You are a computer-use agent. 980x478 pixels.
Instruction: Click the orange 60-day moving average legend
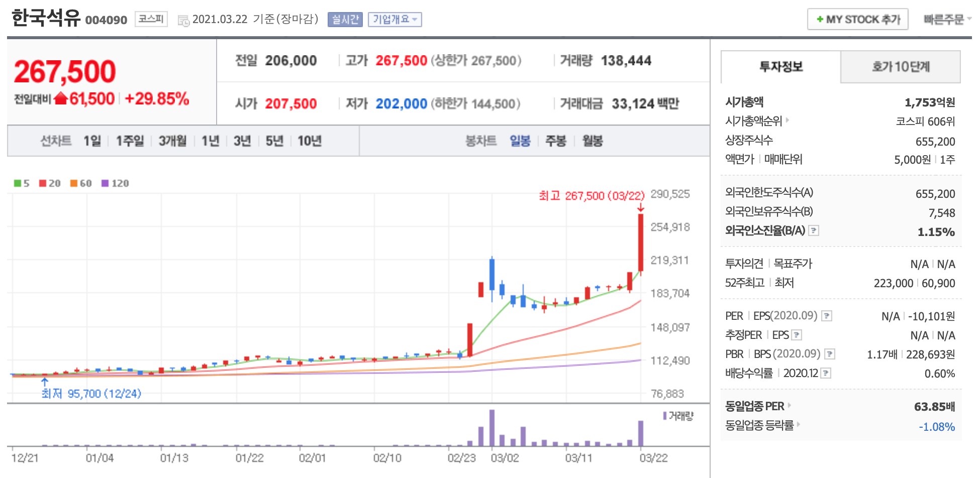point(81,183)
